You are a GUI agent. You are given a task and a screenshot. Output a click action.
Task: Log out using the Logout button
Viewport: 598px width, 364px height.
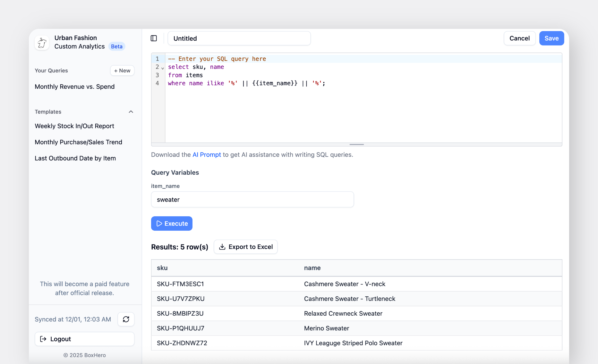[x=84, y=339]
